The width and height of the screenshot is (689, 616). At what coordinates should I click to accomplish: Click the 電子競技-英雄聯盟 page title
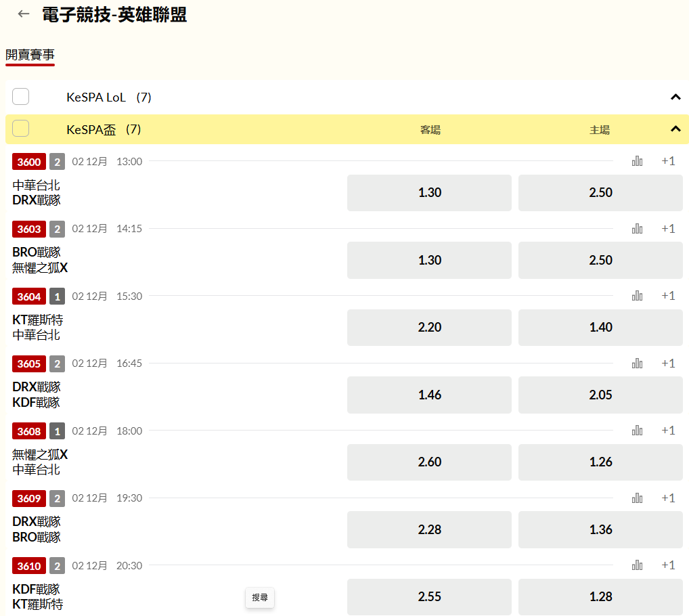[x=114, y=14]
